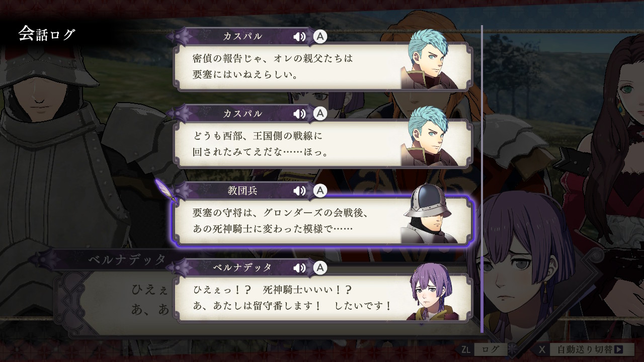Play voice for ベルナデッタ line
The width and height of the screenshot is (644, 362).
300,267
